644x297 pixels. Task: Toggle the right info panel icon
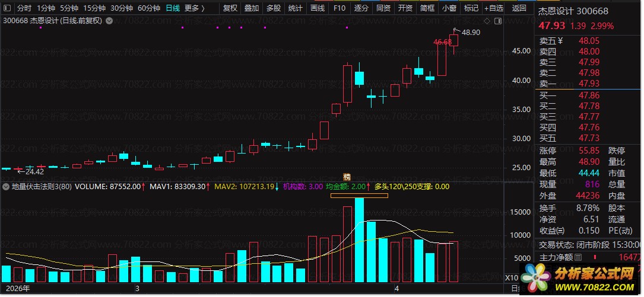click(x=497, y=21)
